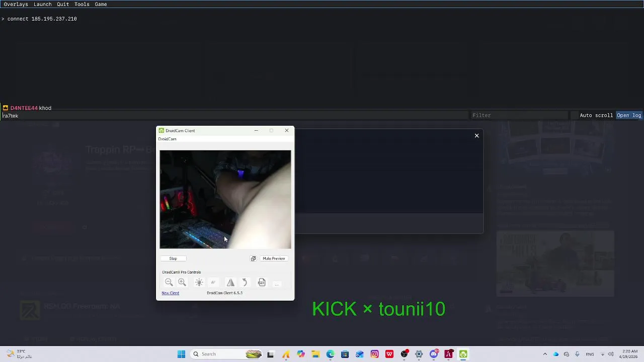This screenshot has height=362, width=644.
Task: Open Microsoft Store from the taskbar
Action: (345, 354)
